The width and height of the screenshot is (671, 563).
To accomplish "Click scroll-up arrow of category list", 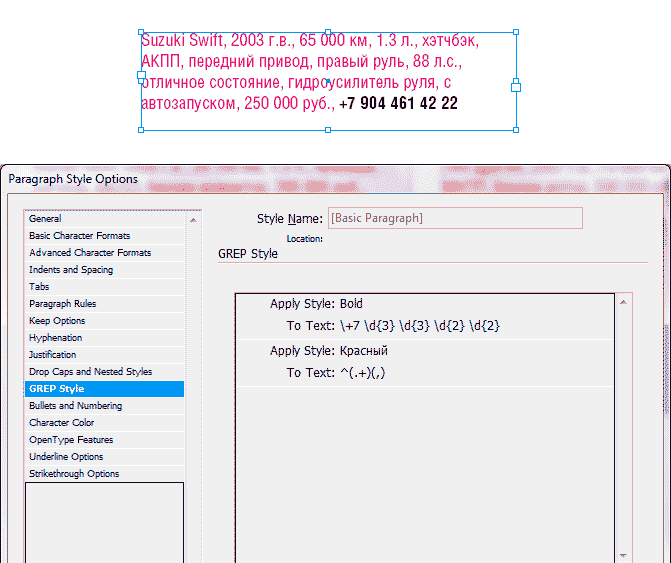I will point(193,220).
